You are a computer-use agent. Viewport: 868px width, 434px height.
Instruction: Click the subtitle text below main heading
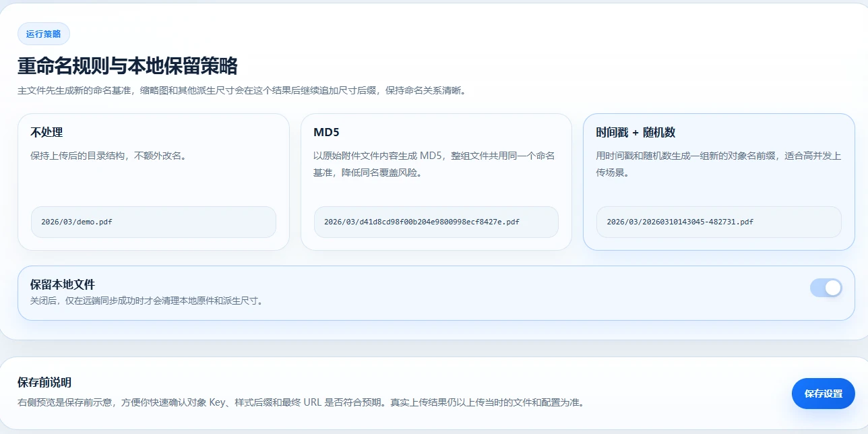coord(241,90)
